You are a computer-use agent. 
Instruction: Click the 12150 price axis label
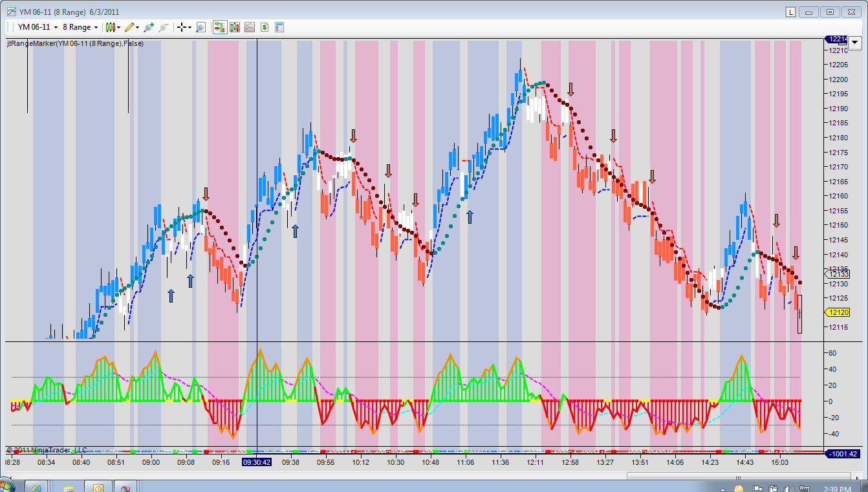[x=838, y=225]
